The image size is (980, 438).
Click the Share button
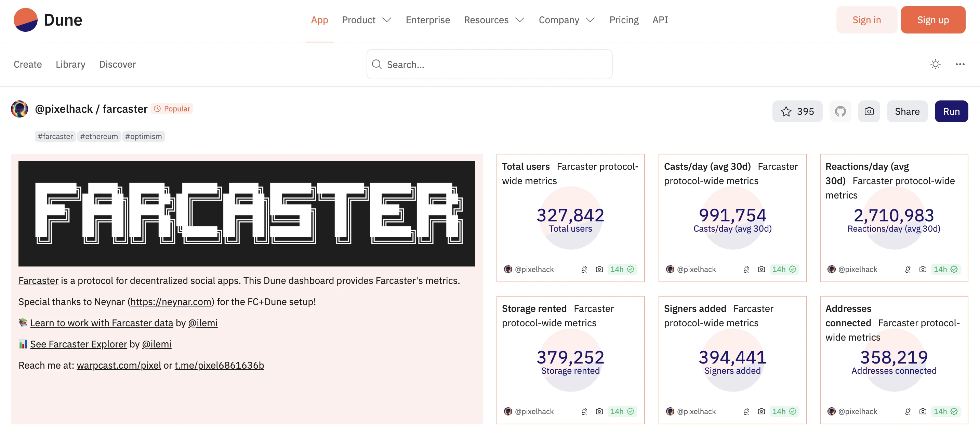[x=908, y=111]
